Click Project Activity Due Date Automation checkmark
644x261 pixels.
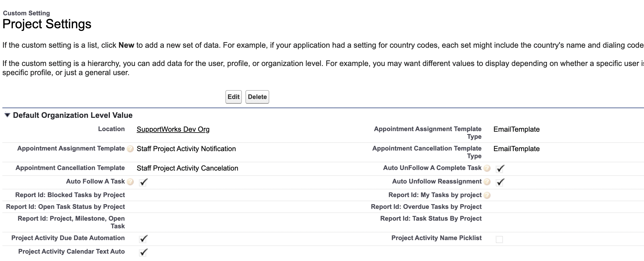coord(143,239)
